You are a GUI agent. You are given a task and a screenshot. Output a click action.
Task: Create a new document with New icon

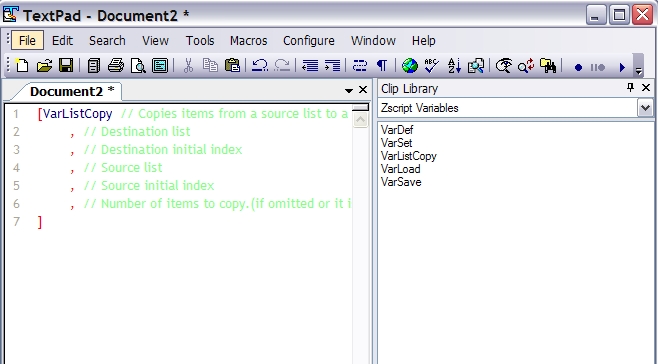(x=22, y=66)
